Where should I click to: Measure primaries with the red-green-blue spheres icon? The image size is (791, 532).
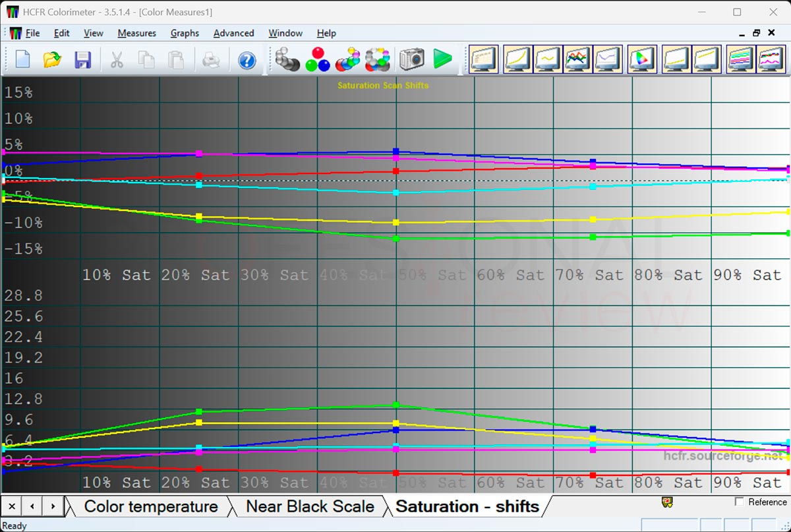click(318, 59)
